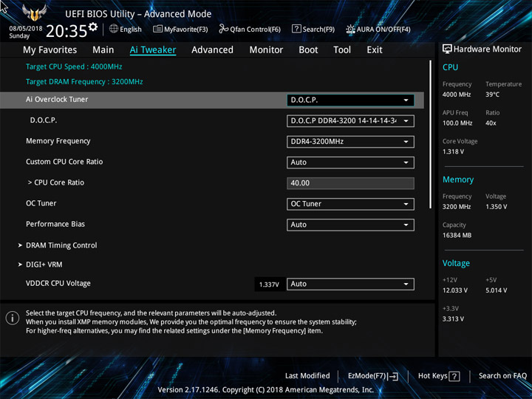
Task: Click the 20:35 clock display
Action: click(x=66, y=31)
